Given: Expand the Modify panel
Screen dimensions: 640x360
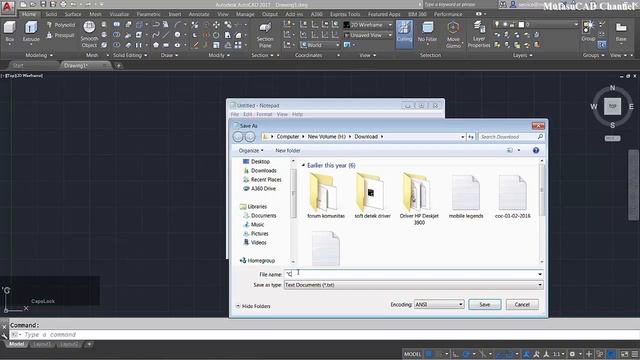Looking at the screenshot, I should [219, 55].
